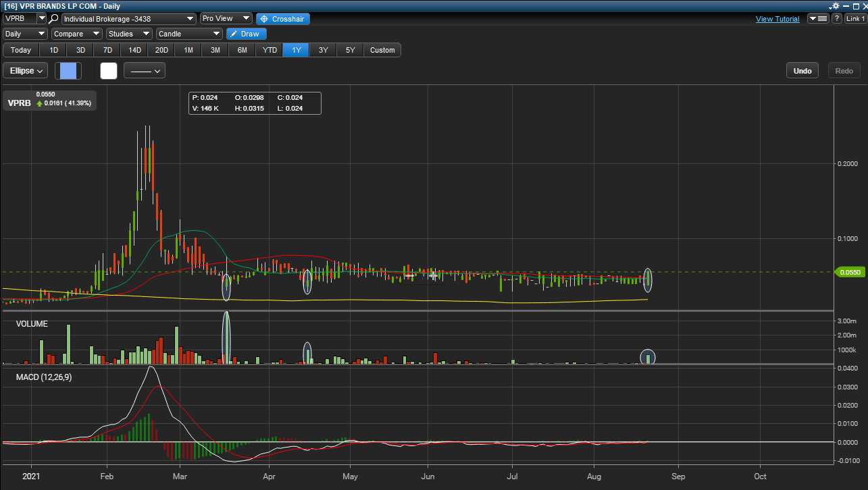Click the symbol search magnifier icon

tap(53, 19)
